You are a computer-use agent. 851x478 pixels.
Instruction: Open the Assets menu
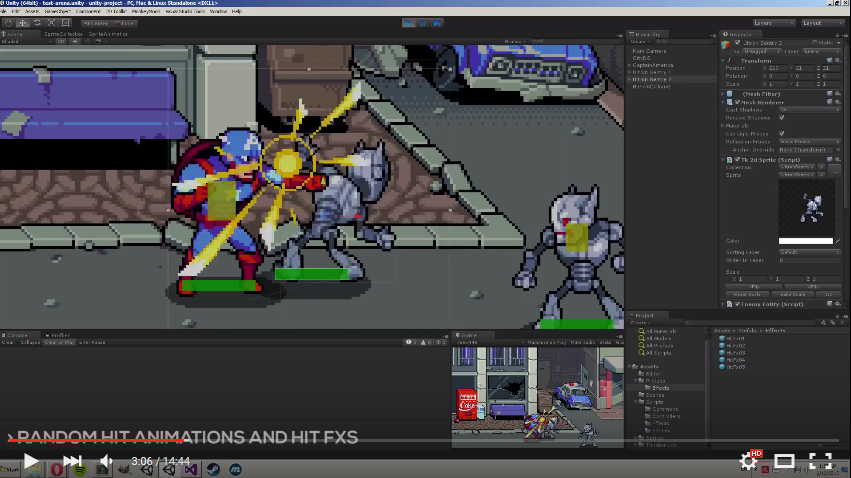[x=31, y=11]
